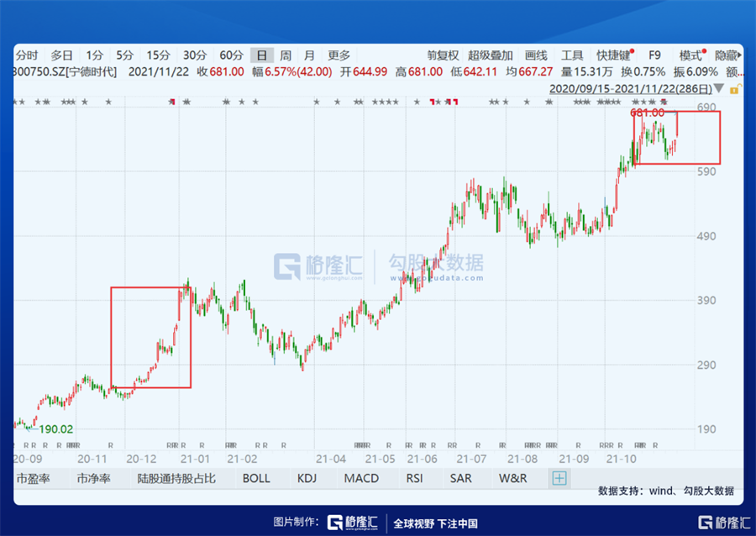This screenshot has height=536, width=756.
Task: Select the W&R indicator tab
Action: [x=512, y=479]
